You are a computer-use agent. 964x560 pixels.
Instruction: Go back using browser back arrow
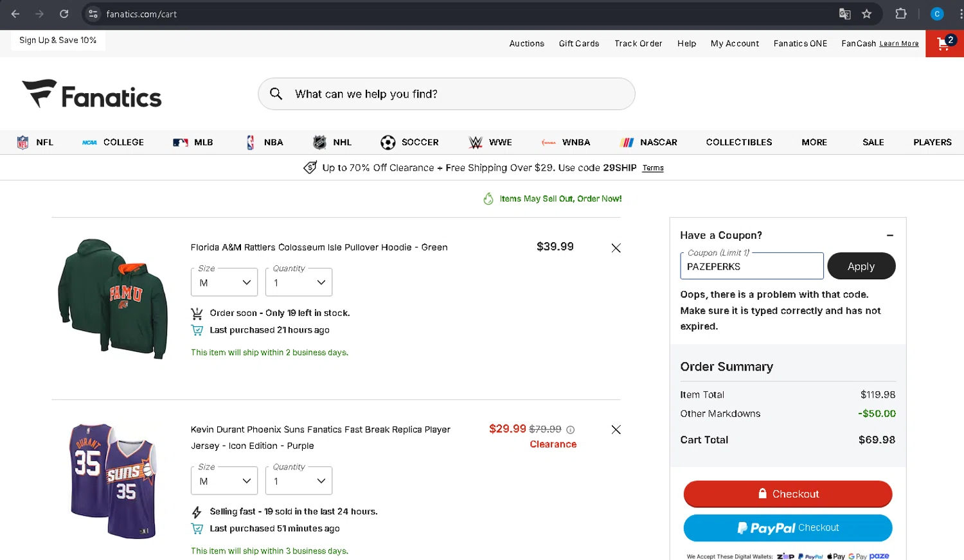click(15, 13)
